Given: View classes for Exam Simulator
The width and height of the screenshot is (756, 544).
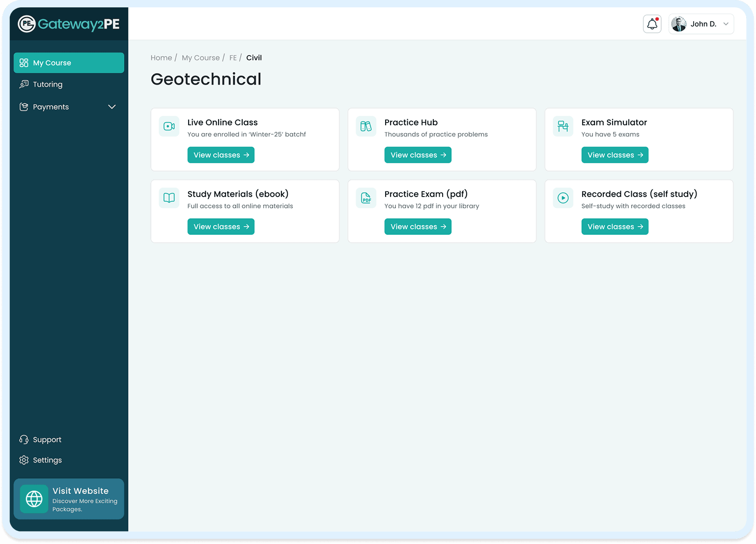Looking at the screenshot, I should [x=615, y=155].
